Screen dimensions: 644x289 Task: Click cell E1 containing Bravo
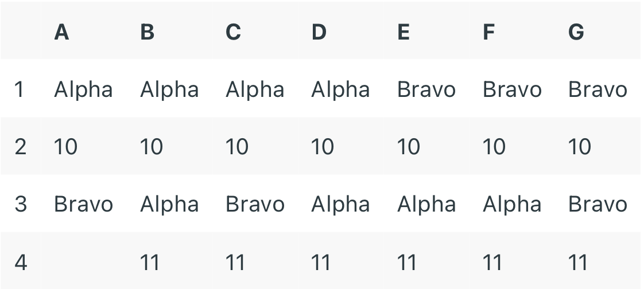coord(426,89)
